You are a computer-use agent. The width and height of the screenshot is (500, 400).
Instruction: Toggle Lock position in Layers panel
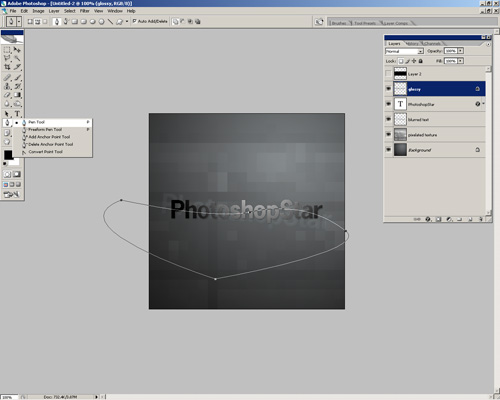pos(414,61)
